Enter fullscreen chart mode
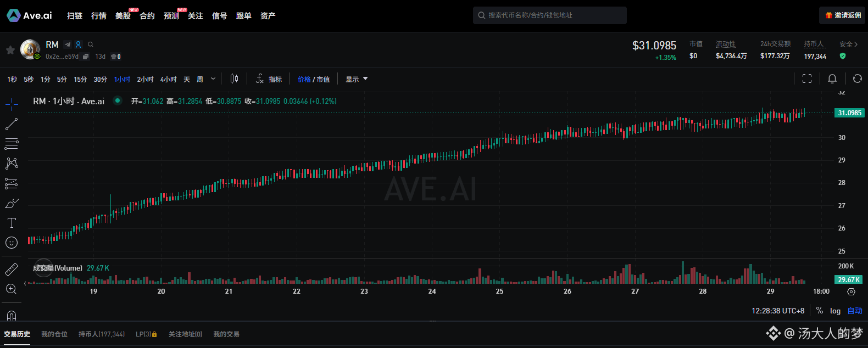The width and height of the screenshot is (868, 348). [807, 78]
